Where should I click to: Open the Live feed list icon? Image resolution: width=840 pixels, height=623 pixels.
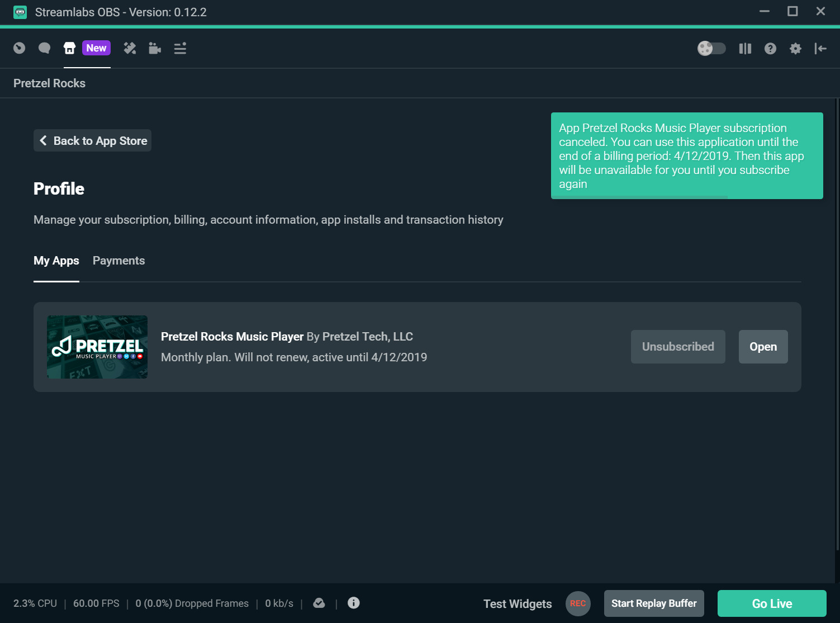coord(180,49)
